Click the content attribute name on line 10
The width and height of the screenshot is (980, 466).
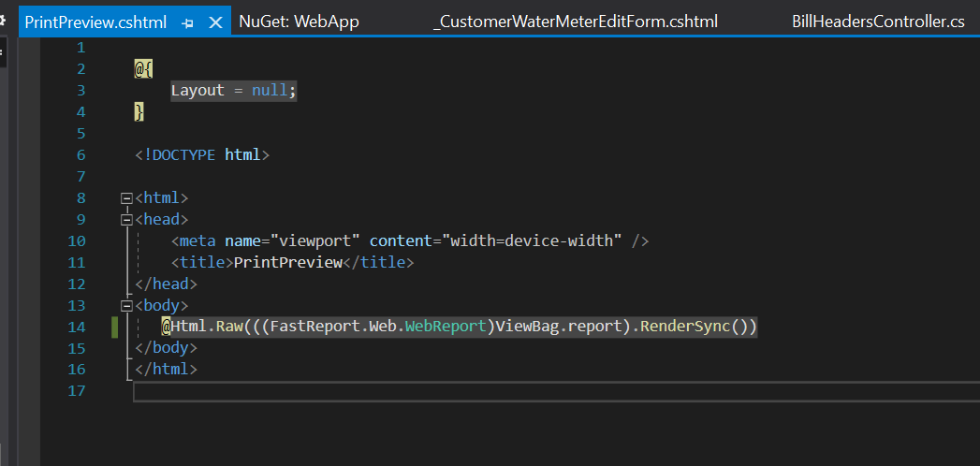(x=400, y=241)
